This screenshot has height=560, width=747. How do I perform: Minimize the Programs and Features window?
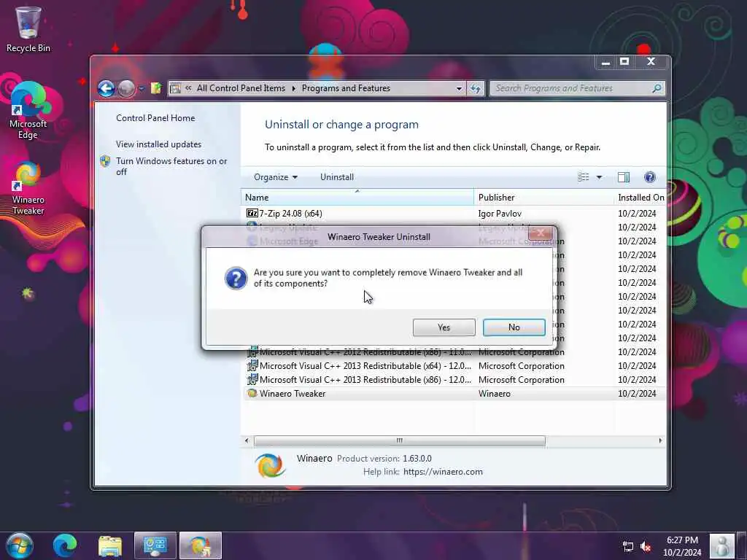coord(605,62)
